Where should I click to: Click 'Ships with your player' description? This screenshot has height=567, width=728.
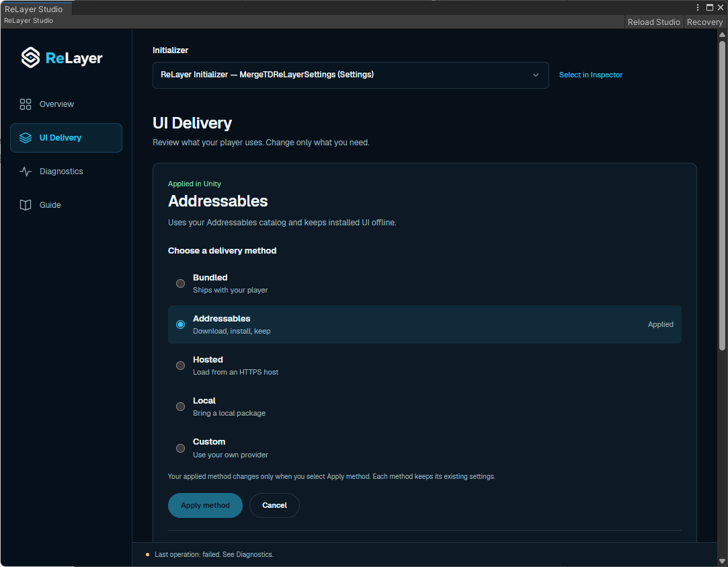click(x=231, y=291)
